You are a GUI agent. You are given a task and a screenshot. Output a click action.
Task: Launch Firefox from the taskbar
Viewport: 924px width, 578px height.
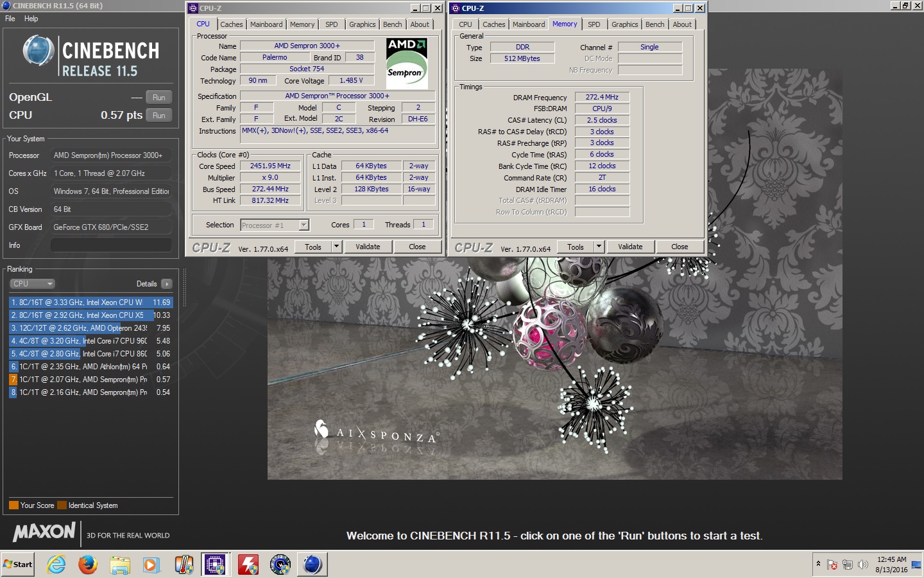[x=88, y=565]
